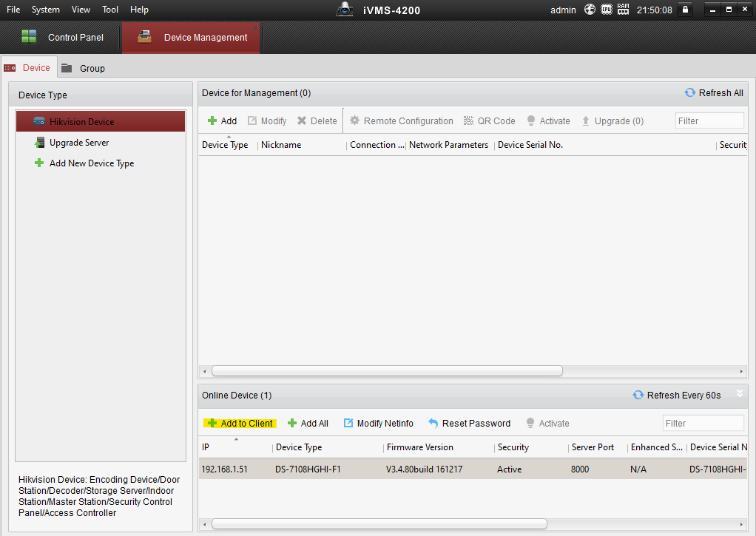Click the 8000 server port cell
Viewport: 756px width, 536px height.
[x=580, y=469]
